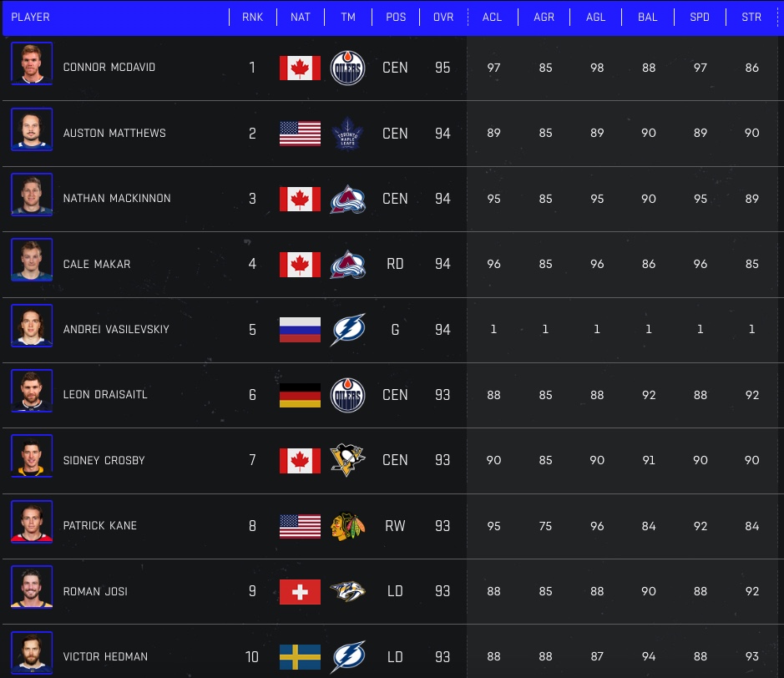
Task: Click the Swiss flag for Roman Josi
Action: point(300,591)
